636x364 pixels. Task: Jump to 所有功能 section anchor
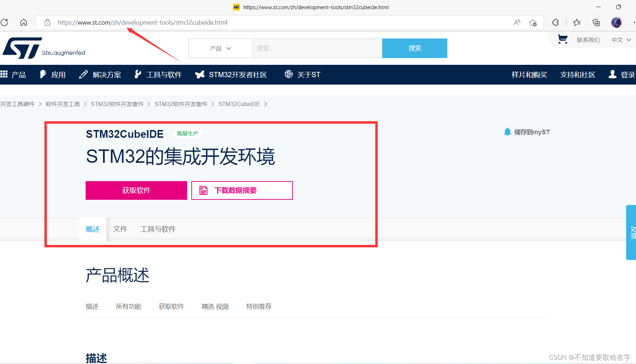[x=129, y=307]
